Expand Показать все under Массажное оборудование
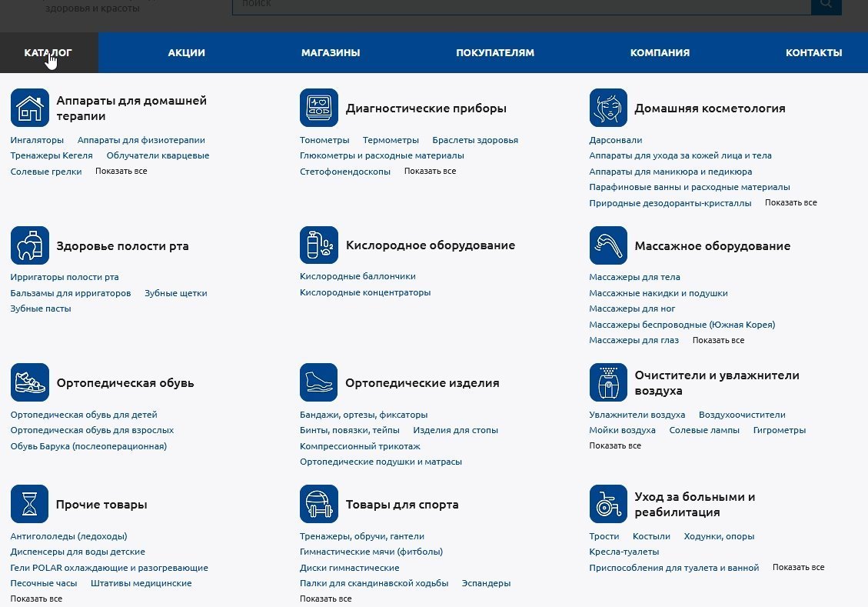Image resolution: width=868 pixels, height=607 pixels. [x=719, y=340]
